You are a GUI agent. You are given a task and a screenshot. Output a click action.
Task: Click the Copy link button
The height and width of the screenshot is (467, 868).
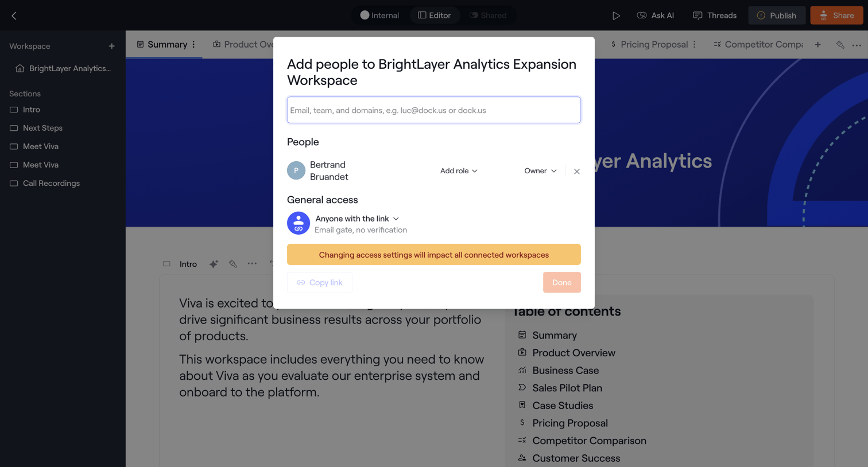coord(320,282)
